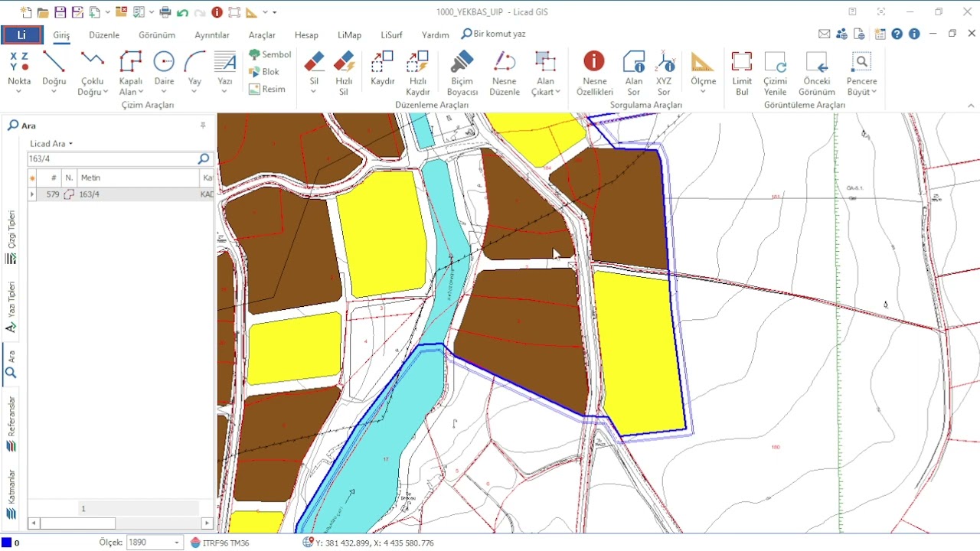The height and width of the screenshot is (551, 980).
Task: Open the Nesne Düzenle tool
Action: coord(505,73)
